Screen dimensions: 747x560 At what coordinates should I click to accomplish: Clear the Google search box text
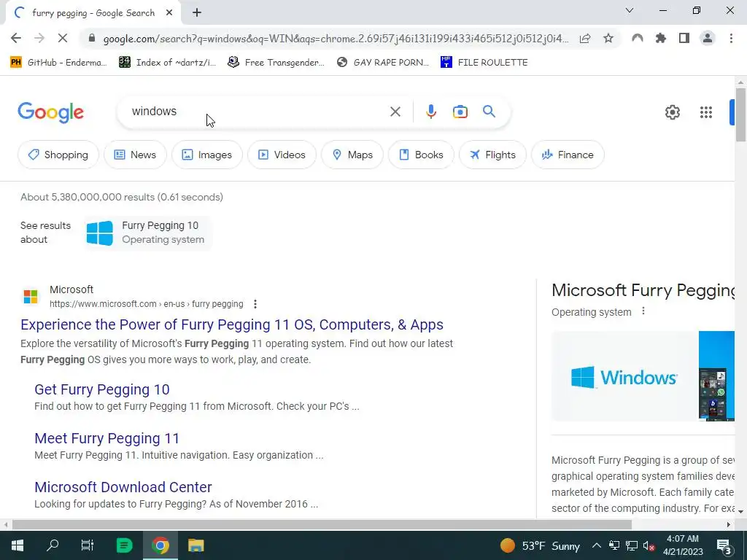pyautogui.click(x=395, y=112)
